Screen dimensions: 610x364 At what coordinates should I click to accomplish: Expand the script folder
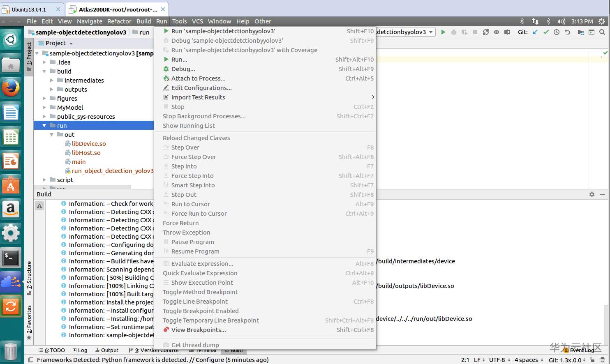[44, 180]
